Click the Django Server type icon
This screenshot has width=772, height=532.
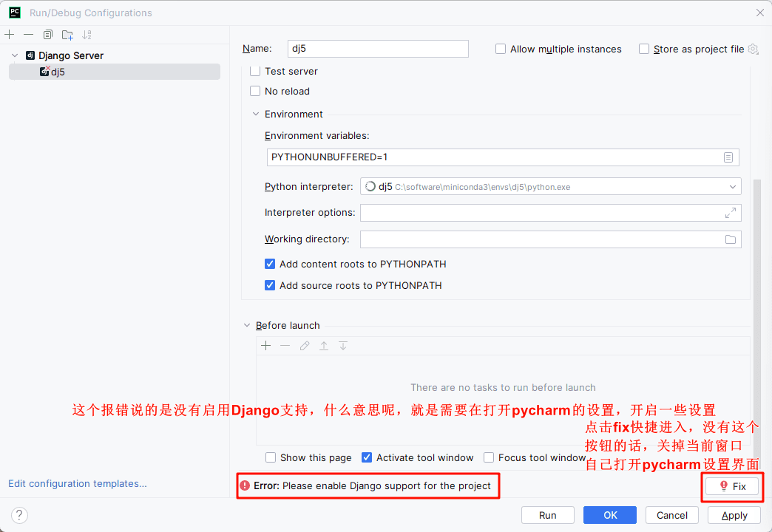[x=30, y=55]
